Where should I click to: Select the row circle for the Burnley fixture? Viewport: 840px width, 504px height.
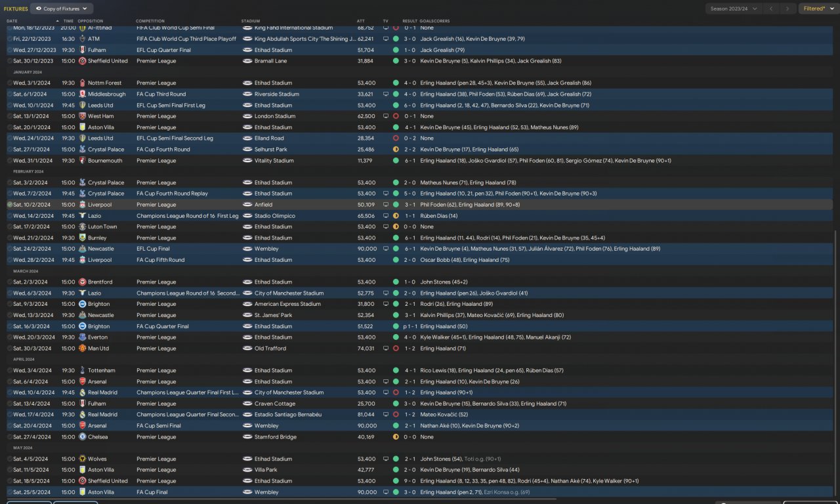pos(10,238)
